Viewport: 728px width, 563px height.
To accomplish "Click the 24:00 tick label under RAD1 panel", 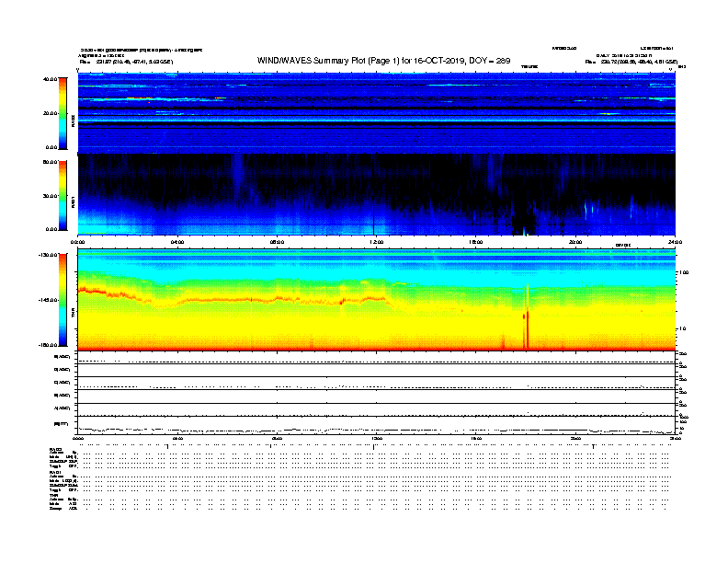I will click(675, 242).
